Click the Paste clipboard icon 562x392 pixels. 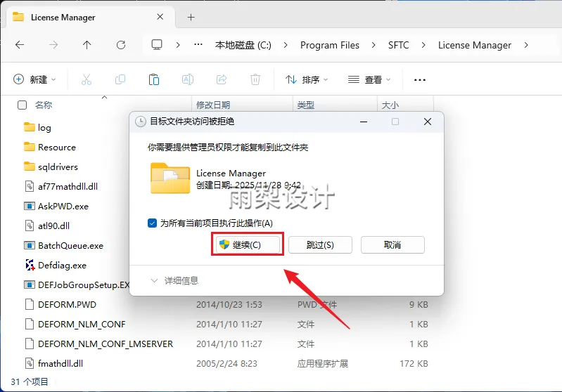pyautogui.click(x=154, y=79)
